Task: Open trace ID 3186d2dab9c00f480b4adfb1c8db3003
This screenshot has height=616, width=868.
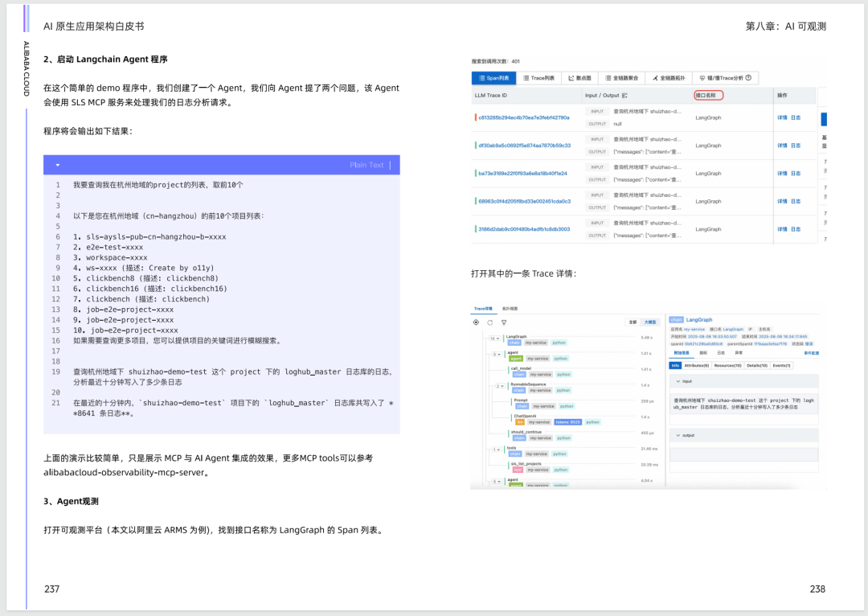Action: [524, 229]
